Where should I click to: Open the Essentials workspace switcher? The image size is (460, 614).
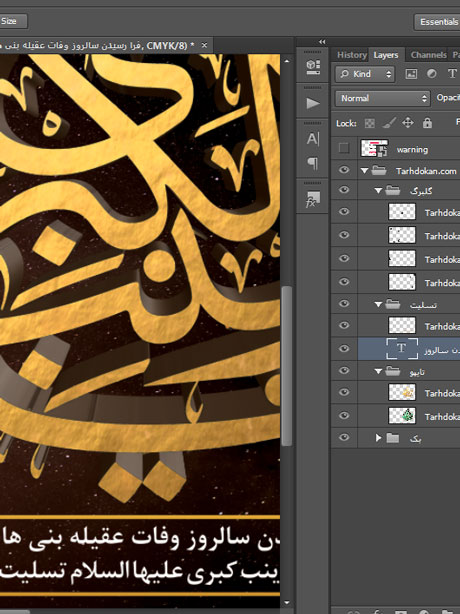pos(437,22)
